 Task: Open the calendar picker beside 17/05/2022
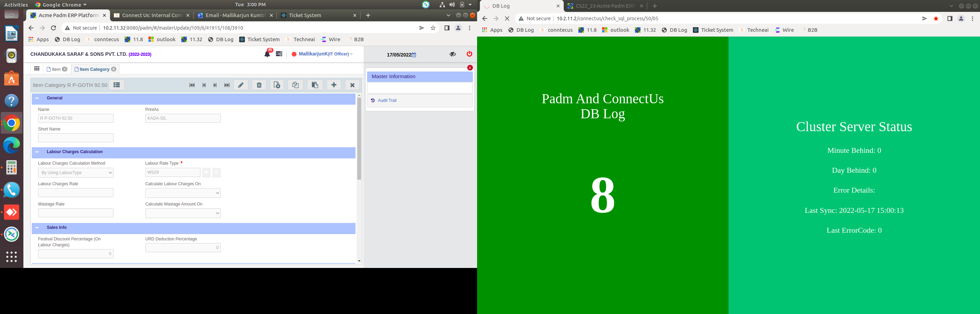(414, 55)
